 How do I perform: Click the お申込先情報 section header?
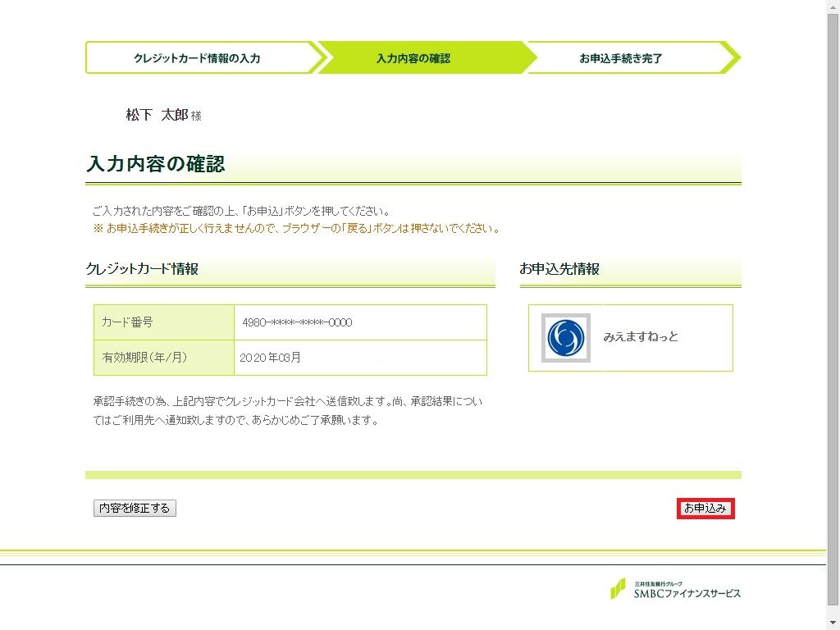tap(559, 269)
